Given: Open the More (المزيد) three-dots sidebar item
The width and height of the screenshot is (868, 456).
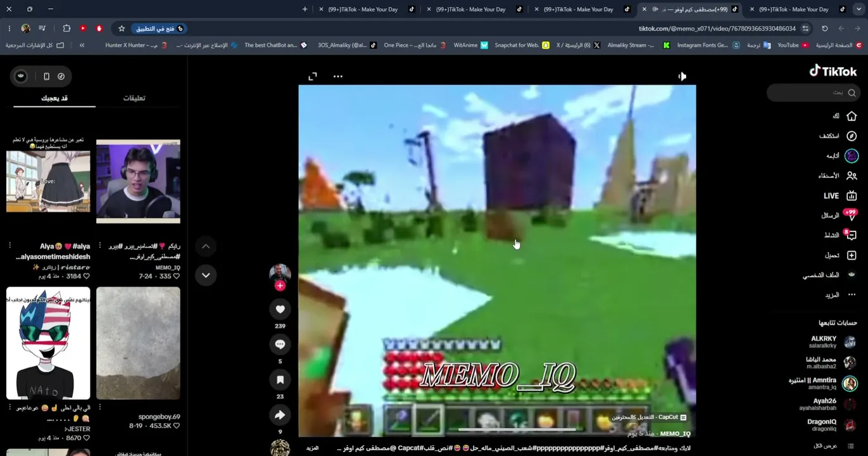Looking at the screenshot, I should click(x=841, y=295).
